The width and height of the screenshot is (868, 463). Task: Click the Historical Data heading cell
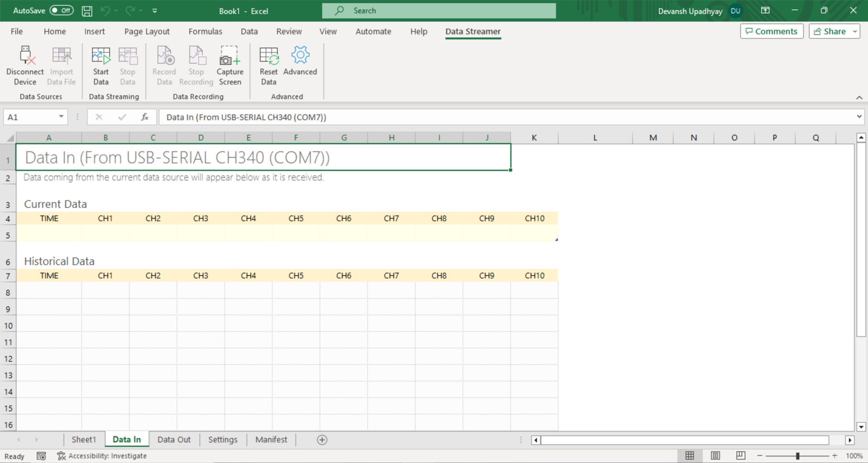(x=59, y=261)
